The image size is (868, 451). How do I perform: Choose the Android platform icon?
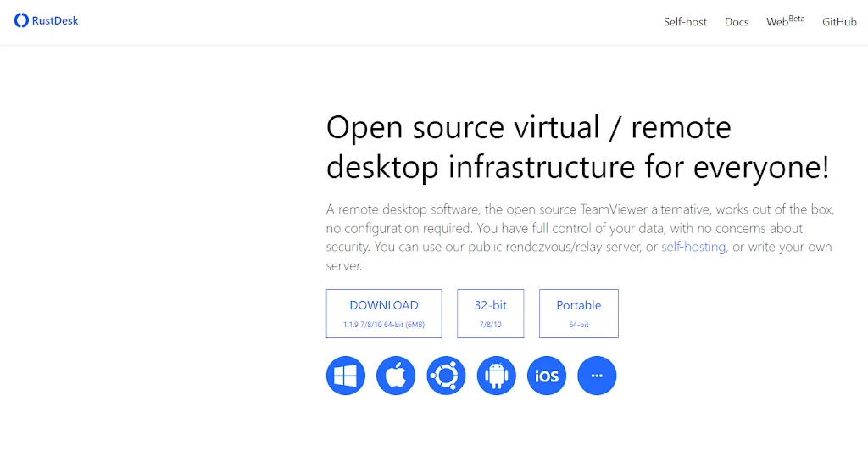tap(496, 376)
